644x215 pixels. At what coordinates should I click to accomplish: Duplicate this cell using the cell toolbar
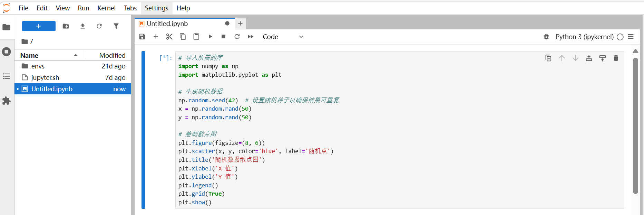tap(548, 58)
